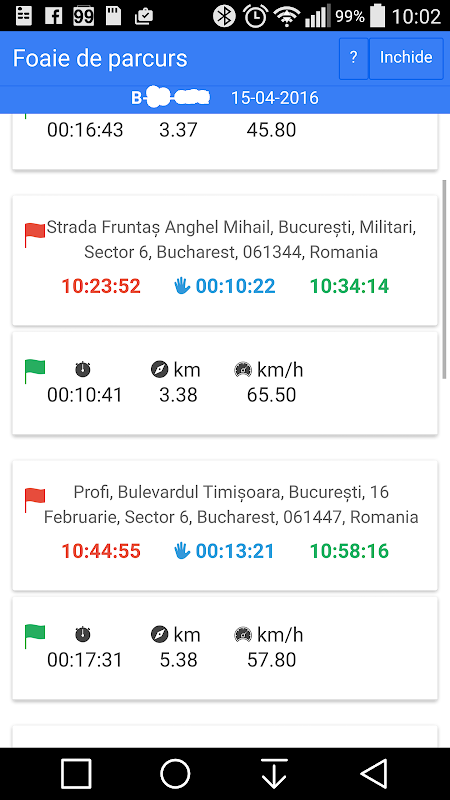Open help with the ? button

354,58
